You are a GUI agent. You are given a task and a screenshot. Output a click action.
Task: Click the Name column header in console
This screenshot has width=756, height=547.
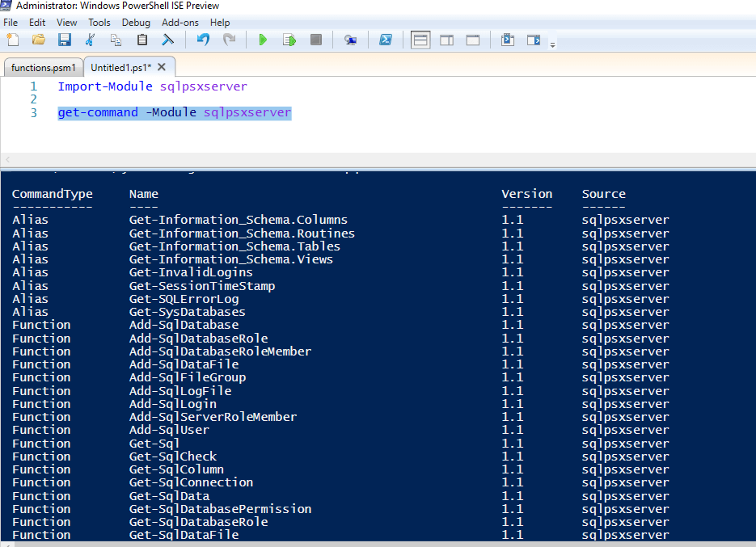point(144,194)
